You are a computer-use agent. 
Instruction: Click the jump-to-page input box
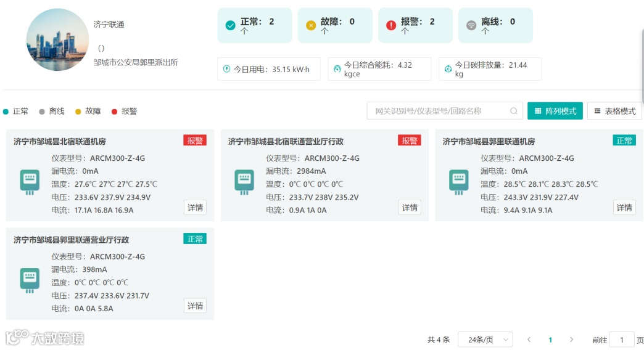pyautogui.click(x=622, y=340)
